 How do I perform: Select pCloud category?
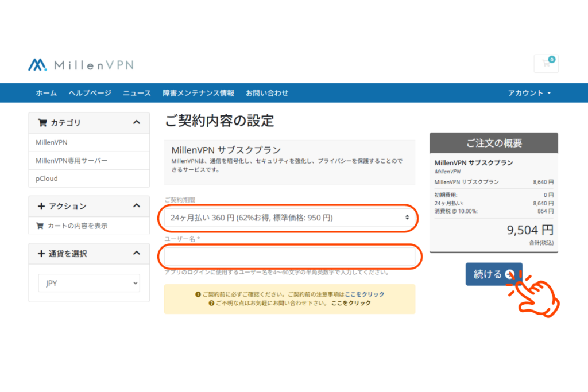[x=47, y=178]
